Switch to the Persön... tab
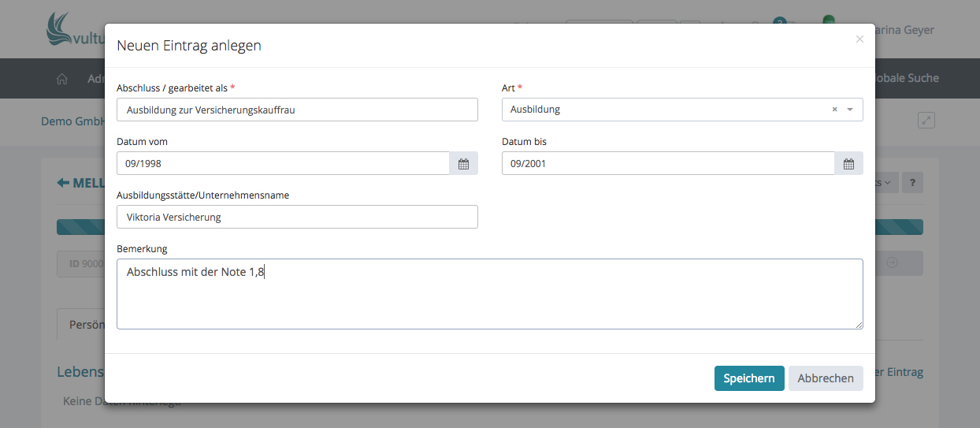 81,324
